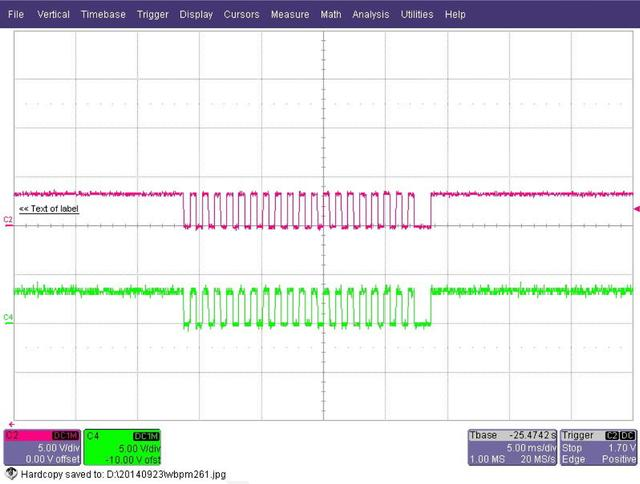Click the trigger delay arrow below the grid
640x484 pixels.
coord(11,424)
